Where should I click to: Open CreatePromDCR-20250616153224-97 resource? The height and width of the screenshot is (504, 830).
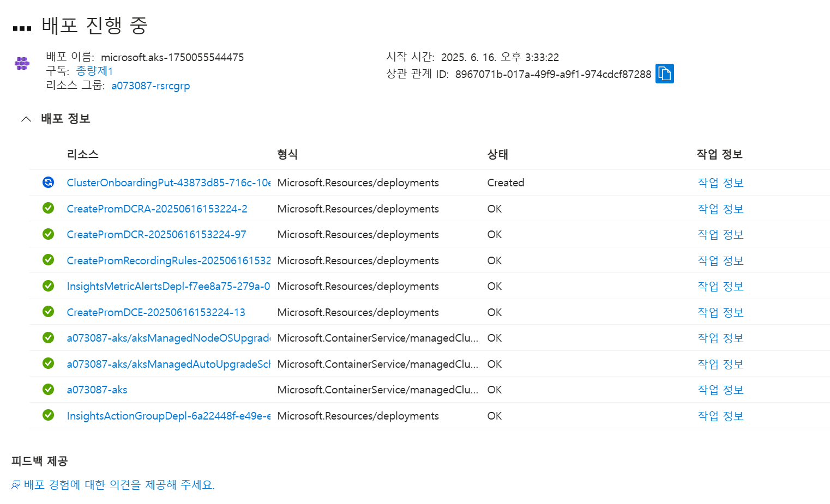(157, 234)
